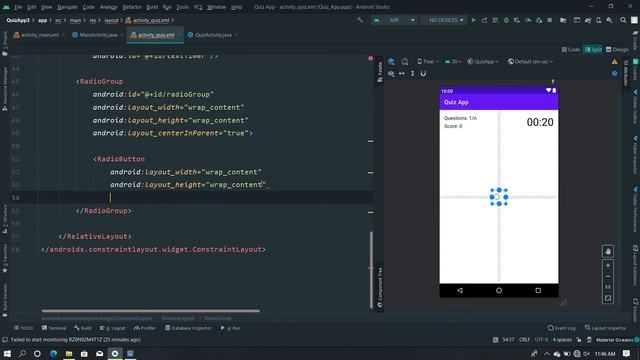
Task: Open the Mail app from taskbar
Action: click(100, 353)
